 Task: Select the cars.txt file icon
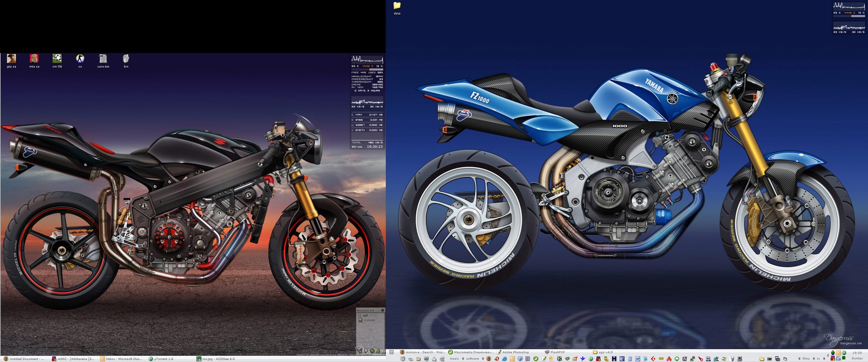pyautogui.click(x=103, y=60)
